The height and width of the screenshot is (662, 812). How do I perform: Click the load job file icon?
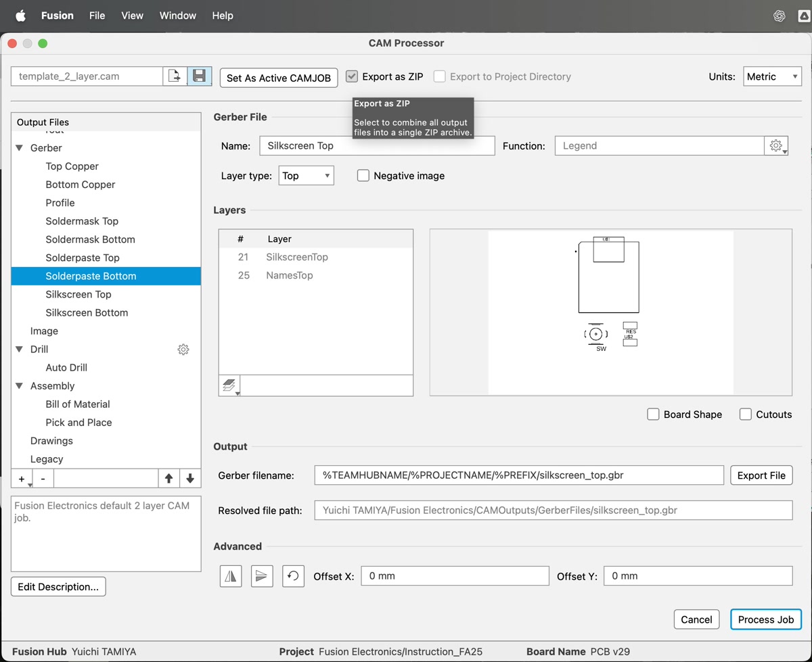[x=175, y=76]
